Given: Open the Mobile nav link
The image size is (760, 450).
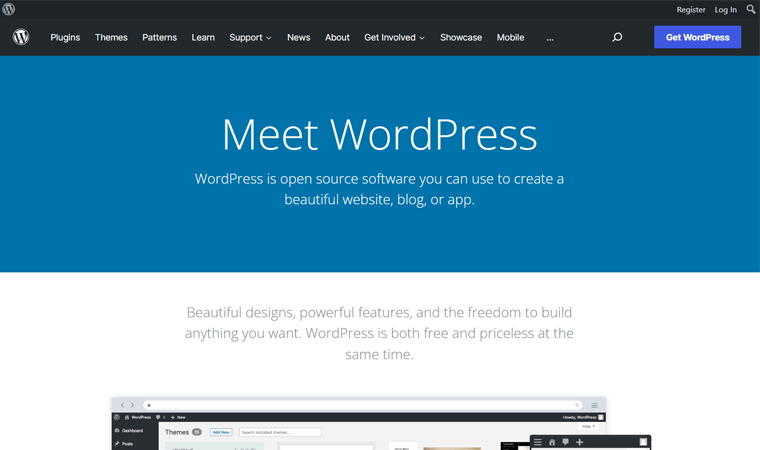Looking at the screenshot, I should pyautogui.click(x=510, y=37).
